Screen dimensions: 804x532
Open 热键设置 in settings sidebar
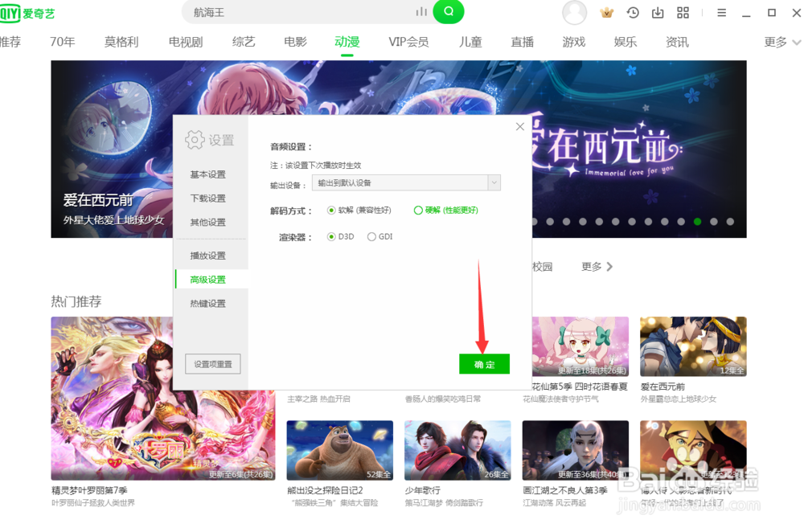(207, 304)
